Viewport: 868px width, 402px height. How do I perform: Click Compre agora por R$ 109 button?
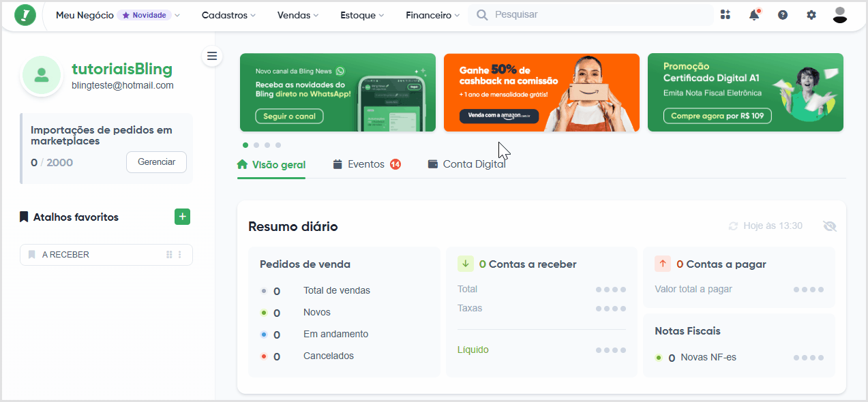coord(717,116)
